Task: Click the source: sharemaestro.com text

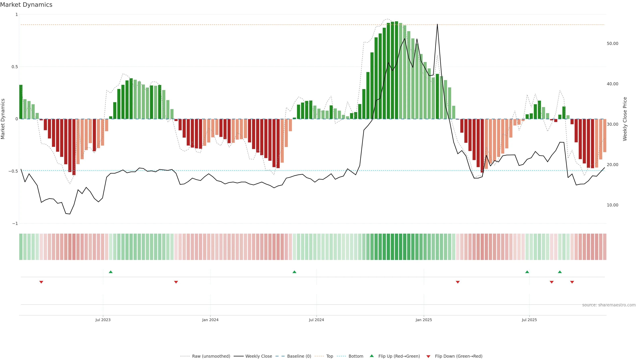Action: (x=609, y=305)
